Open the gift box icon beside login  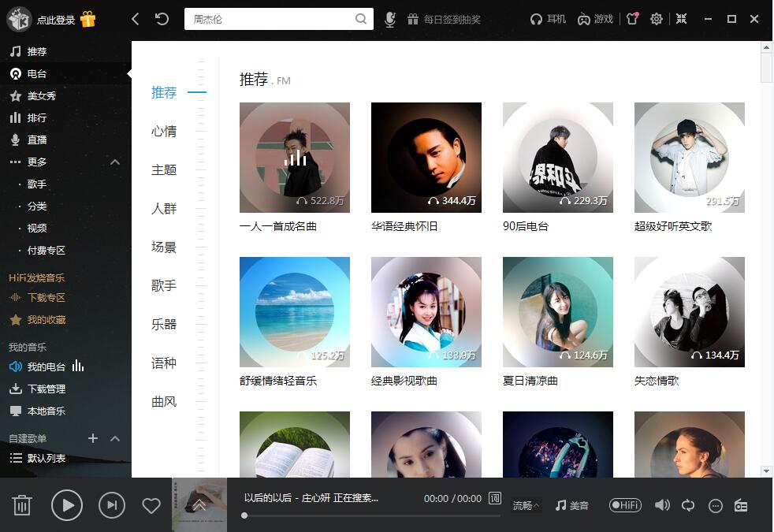pyautogui.click(x=87, y=19)
